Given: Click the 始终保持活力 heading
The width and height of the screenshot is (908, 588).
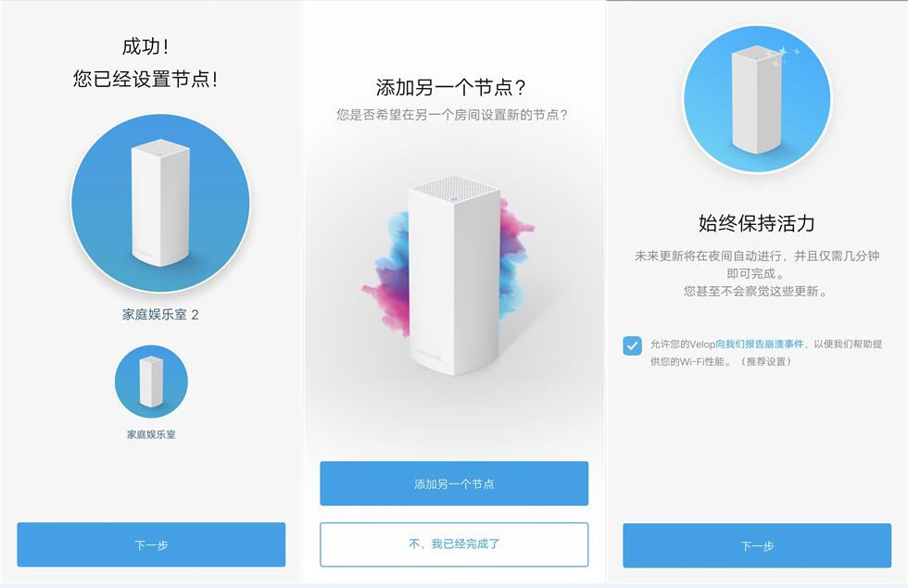Looking at the screenshot, I should [757, 223].
